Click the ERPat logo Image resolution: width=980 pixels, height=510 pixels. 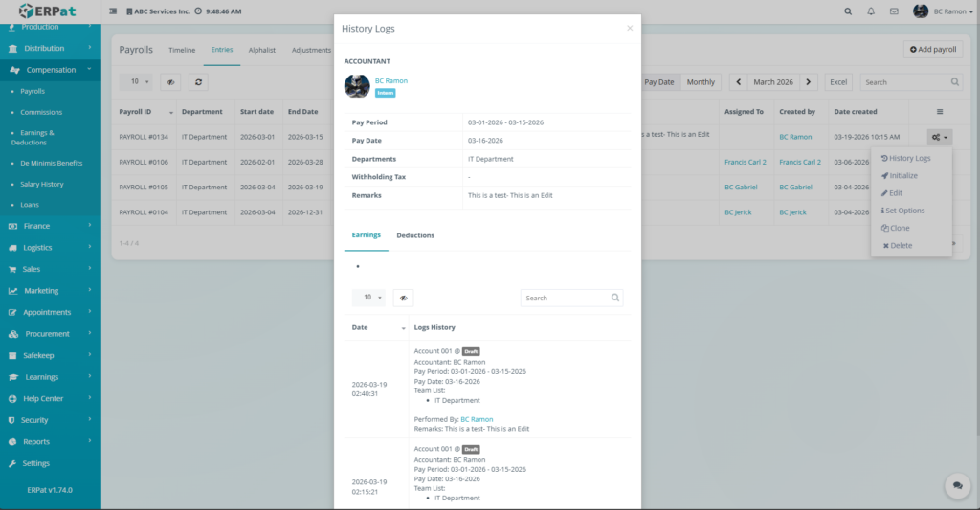coord(48,11)
